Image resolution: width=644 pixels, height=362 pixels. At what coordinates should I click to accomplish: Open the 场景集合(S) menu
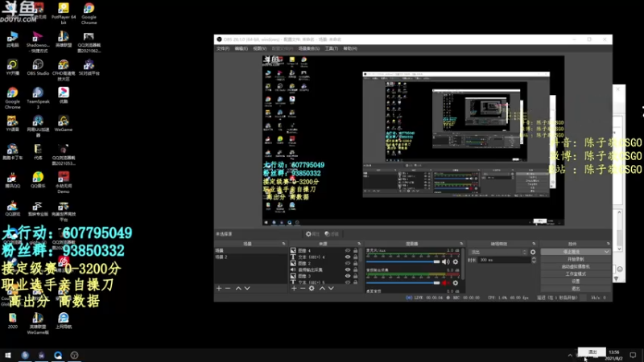309,48
